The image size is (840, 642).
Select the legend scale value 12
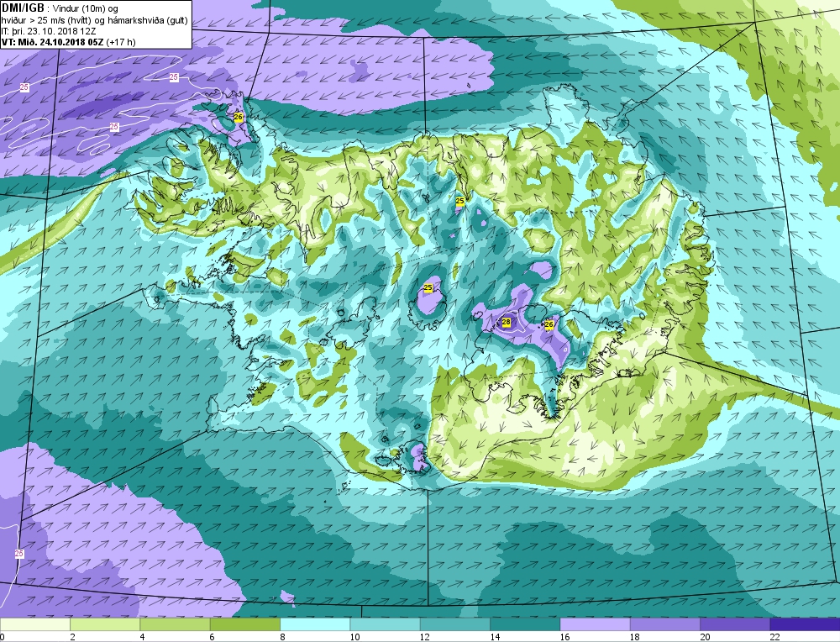[x=424, y=637]
